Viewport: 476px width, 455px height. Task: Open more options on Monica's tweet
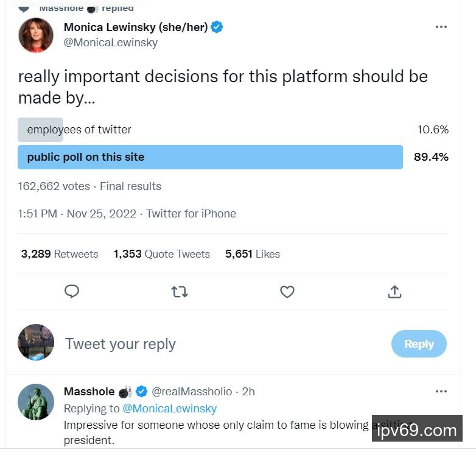(441, 27)
